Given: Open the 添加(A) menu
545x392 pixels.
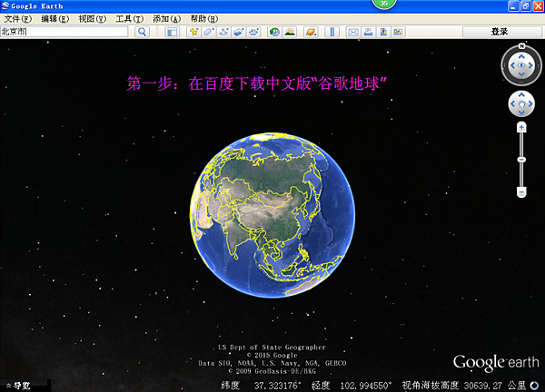Looking at the screenshot, I should 167,19.
